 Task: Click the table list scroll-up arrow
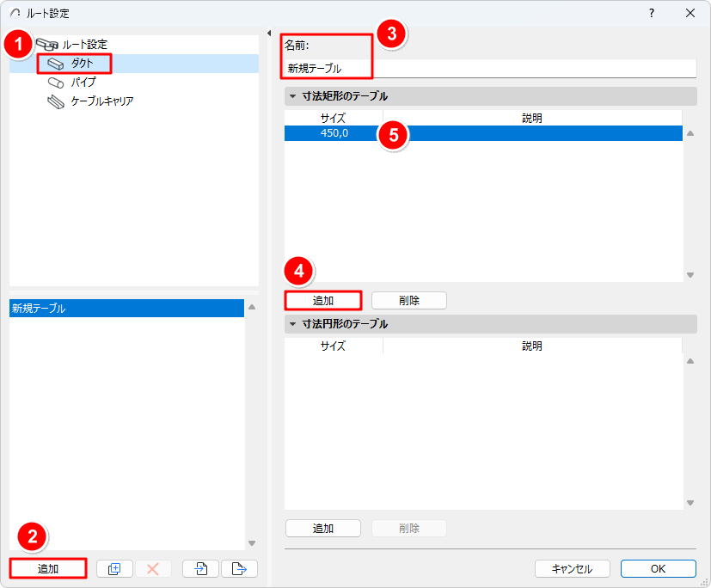click(252, 307)
